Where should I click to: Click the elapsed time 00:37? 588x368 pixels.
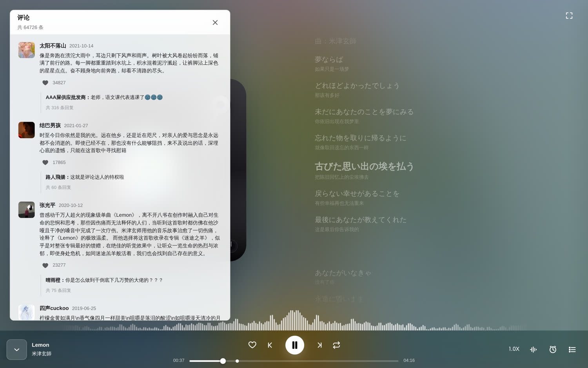coord(179,361)
